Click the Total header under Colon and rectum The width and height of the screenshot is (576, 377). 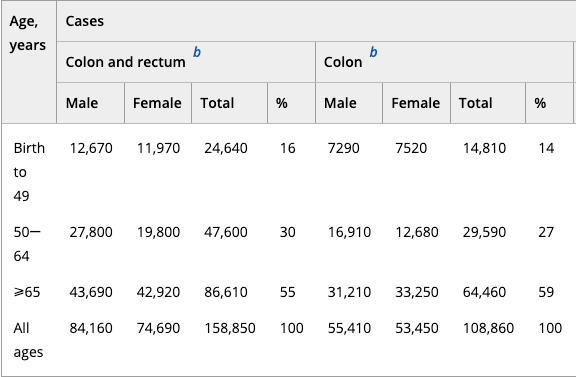(217, 103)
